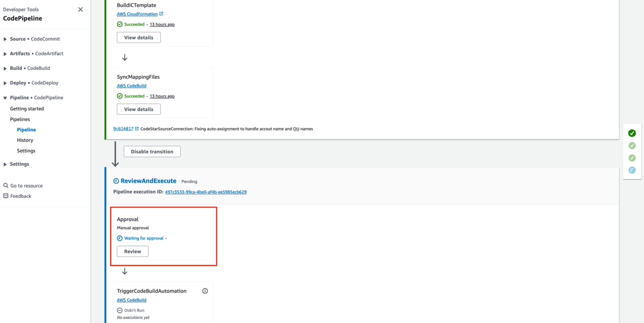Click the green Succeeded check on BuildICTemplate
The width and height of the screenshot is (644, 323).
(119, 24)
